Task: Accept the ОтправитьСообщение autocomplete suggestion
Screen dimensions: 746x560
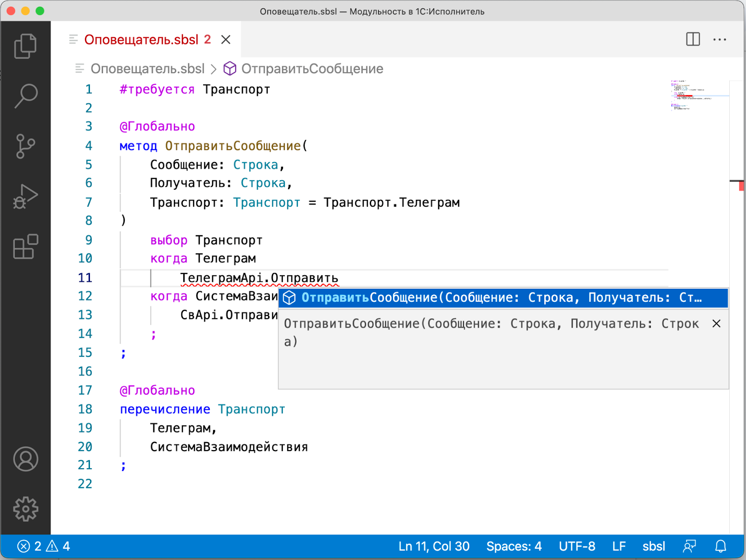Action: point(503,298)
